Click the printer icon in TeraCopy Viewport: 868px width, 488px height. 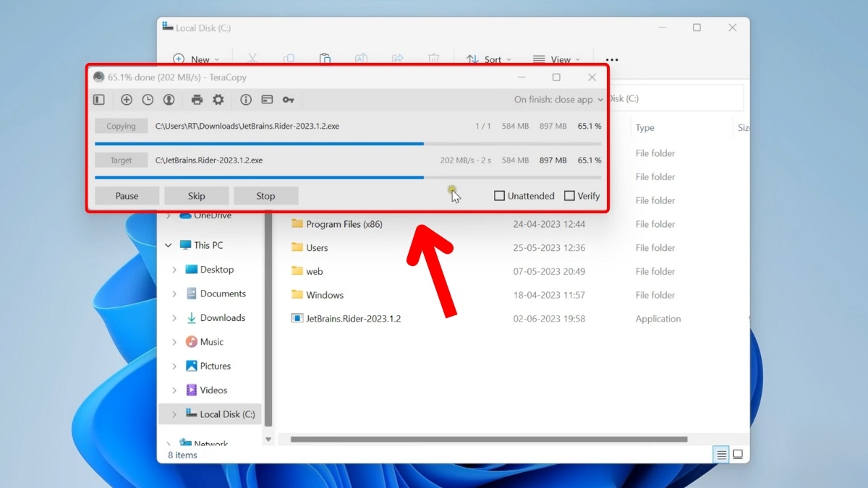(x=197, y=100)
